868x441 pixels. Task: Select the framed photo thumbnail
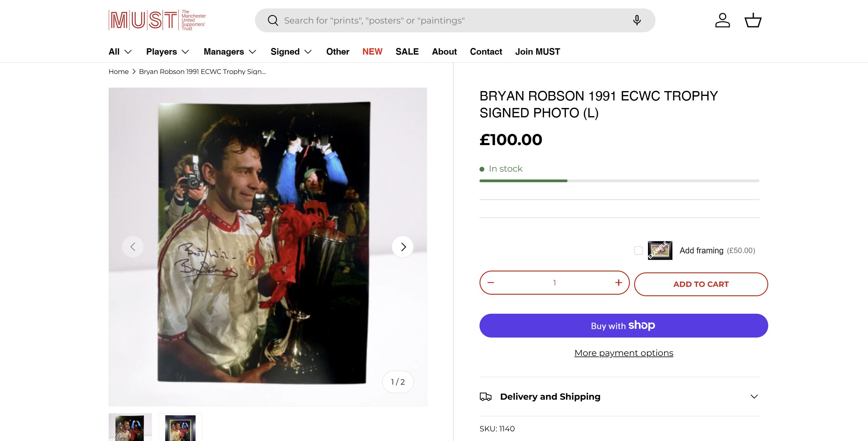pyautogui.click(x=180, y=427)
